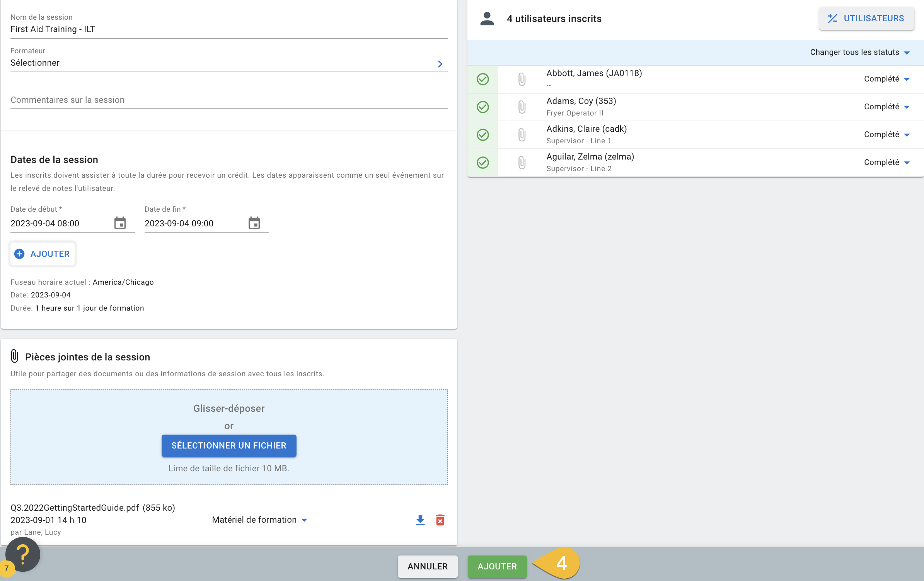Change Complété status for Aguilar, Zelma
The image size is (924, 581).
click(x=887, y=162)
